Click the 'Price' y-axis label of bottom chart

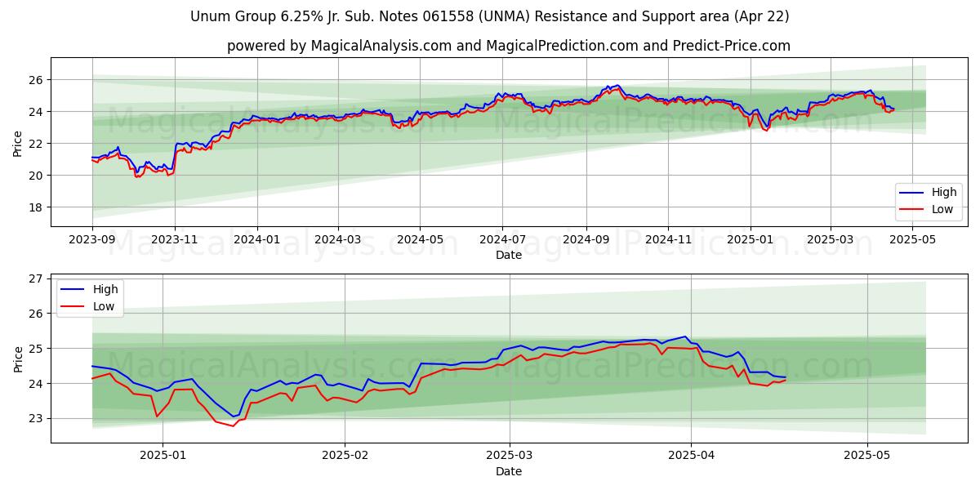pyautogui.click(x=18, y=359)
